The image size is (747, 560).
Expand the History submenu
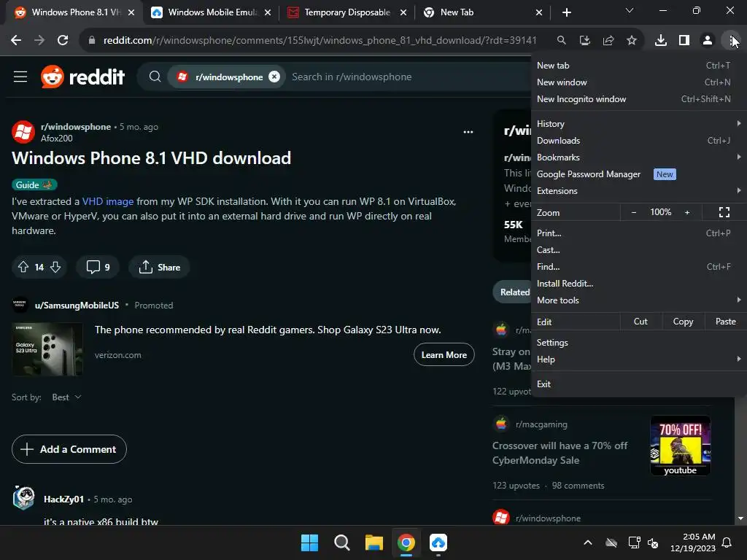tap(638, 124)
